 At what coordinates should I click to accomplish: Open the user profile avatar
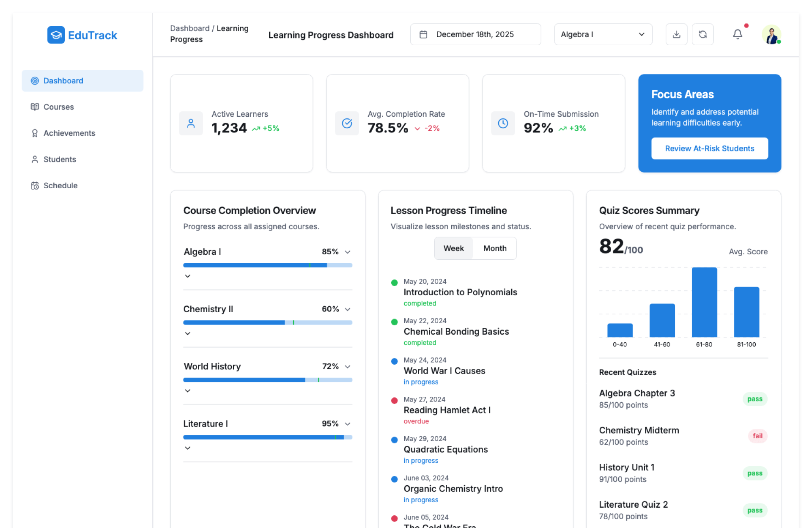[x=771, y=35]
